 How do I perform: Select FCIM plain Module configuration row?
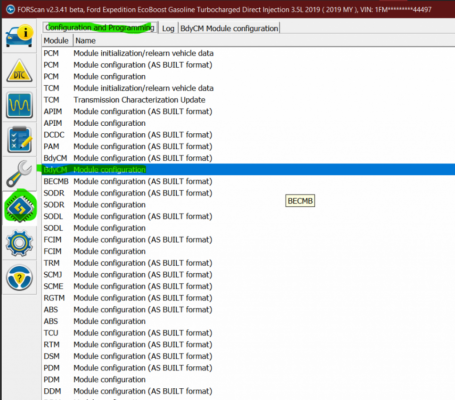248,252
